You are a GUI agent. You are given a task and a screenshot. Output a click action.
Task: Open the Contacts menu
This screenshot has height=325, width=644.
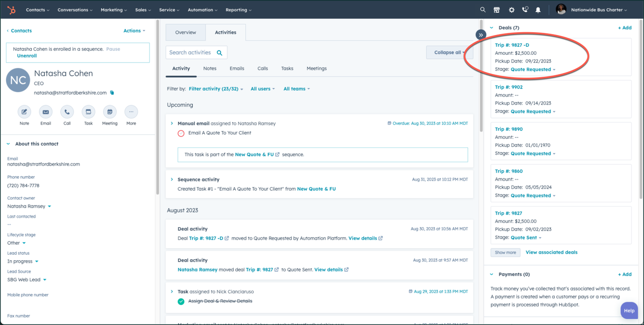coord(38,10)
